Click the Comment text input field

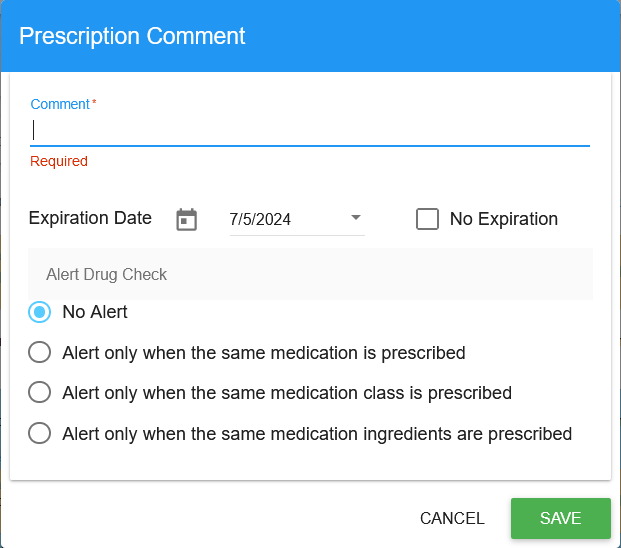click(x=310, y=130)
